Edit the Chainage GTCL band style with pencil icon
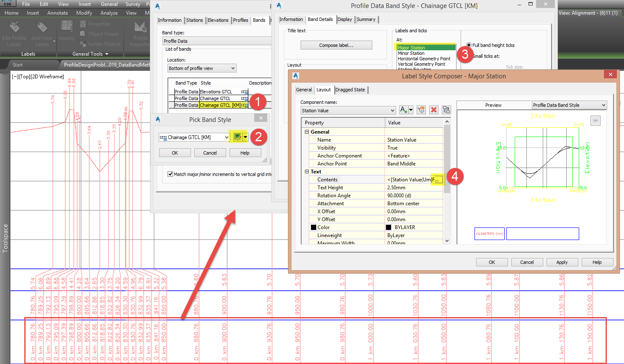 pyautogui.click(x=239, y=137)
